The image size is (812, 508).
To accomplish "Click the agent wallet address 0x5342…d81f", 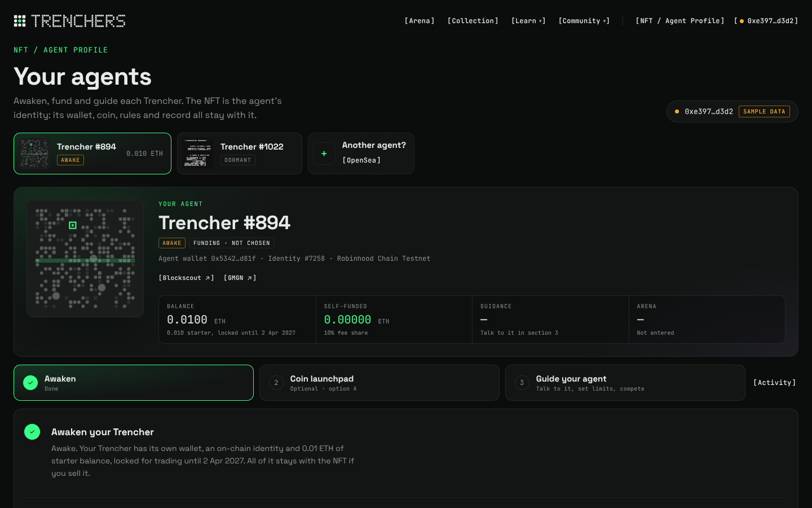I will (233, 259).
